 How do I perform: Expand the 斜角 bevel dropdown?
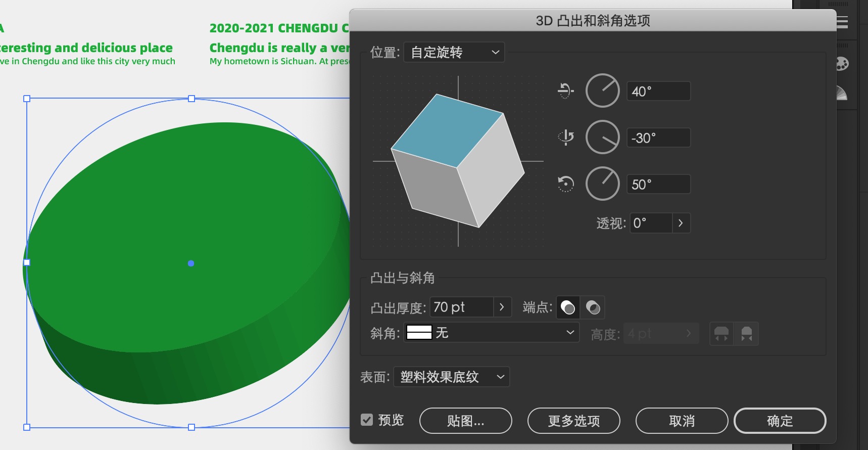491,333
